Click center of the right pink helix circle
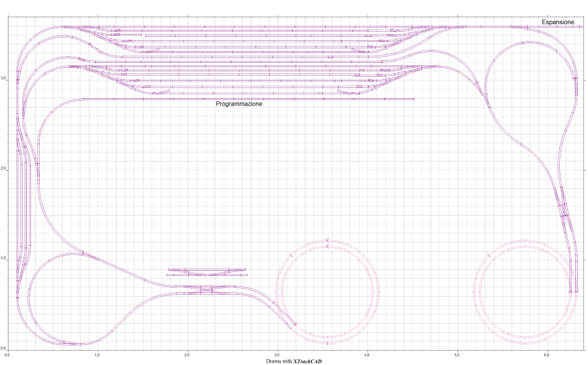 click(525, 291)
